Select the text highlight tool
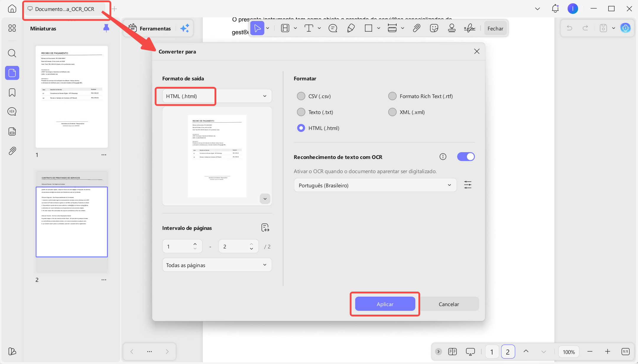 (285, 28)
